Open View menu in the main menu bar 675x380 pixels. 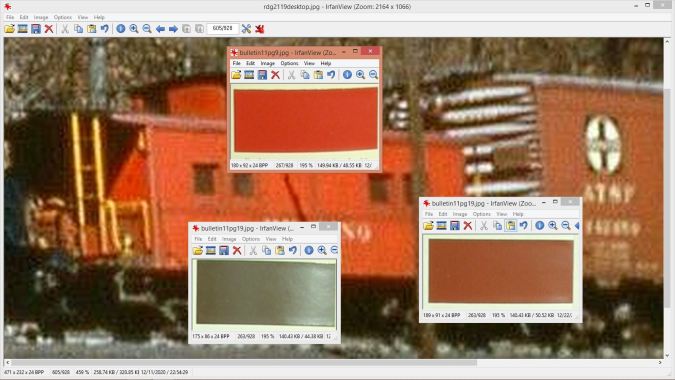(x=83, y=17)
